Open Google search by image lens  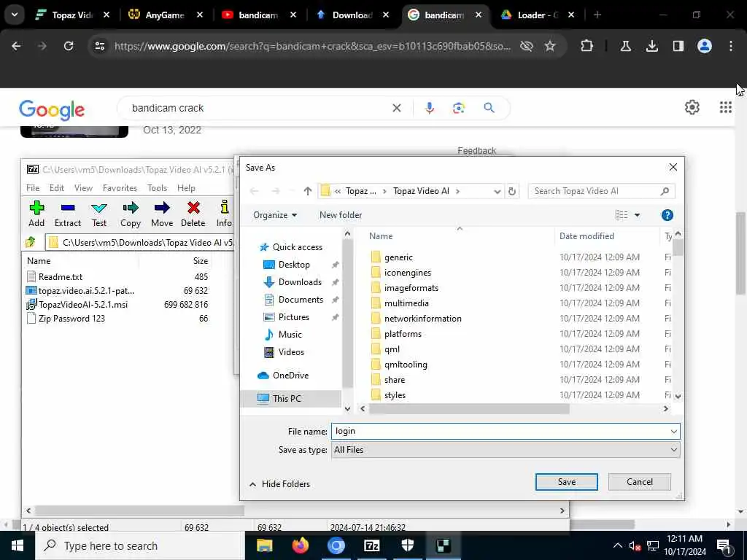458,108
